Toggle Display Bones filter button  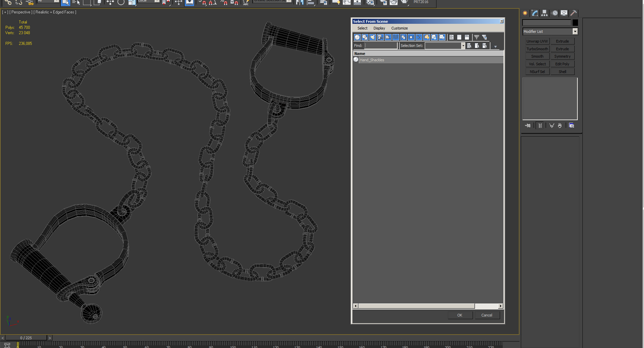[x=419, y=37]
